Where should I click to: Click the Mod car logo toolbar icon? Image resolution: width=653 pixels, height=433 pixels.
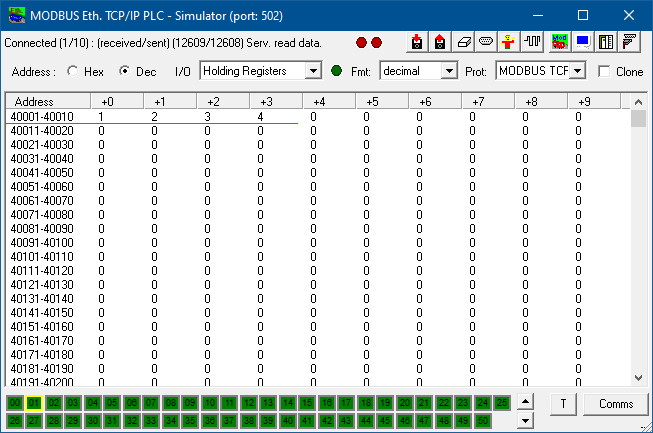point(559,42)
